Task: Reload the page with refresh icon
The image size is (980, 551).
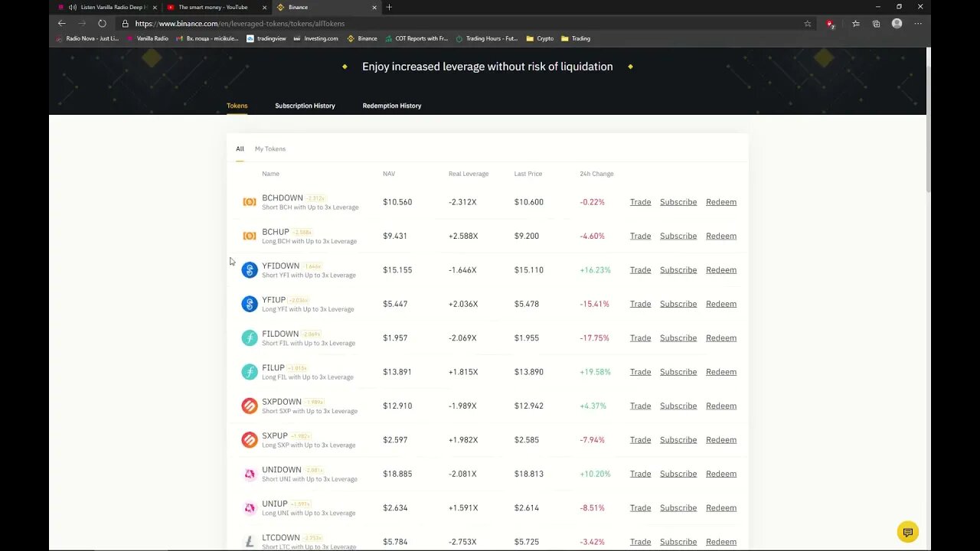Action: [102, 24]
